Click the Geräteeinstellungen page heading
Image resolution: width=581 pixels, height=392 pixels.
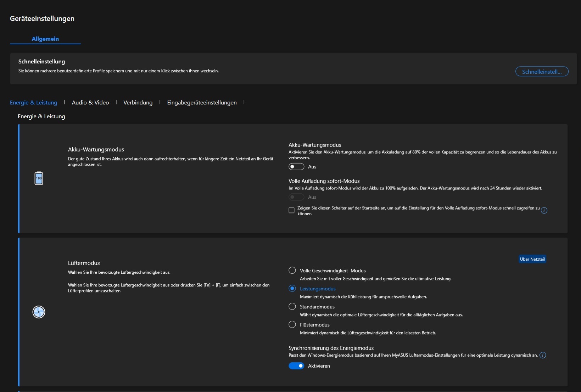[42, 19]
